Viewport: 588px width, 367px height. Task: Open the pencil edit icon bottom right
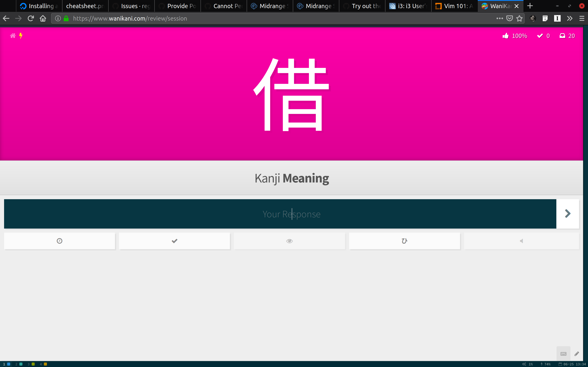click(x=577, y=354)
